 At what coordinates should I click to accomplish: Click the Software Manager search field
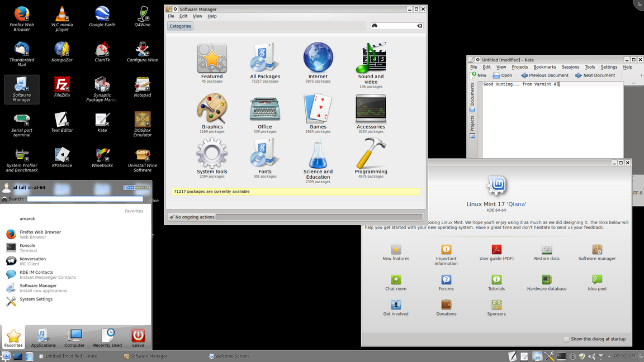397,26
